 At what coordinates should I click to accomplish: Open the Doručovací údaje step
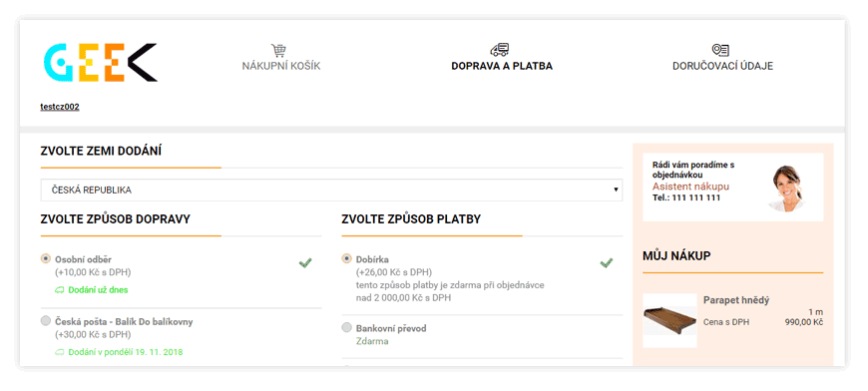click(x=722, y=66)
